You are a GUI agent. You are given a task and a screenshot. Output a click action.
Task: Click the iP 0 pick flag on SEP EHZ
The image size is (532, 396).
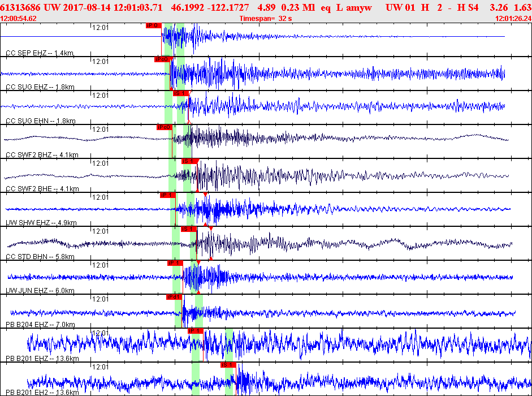[x=153, y=25]
